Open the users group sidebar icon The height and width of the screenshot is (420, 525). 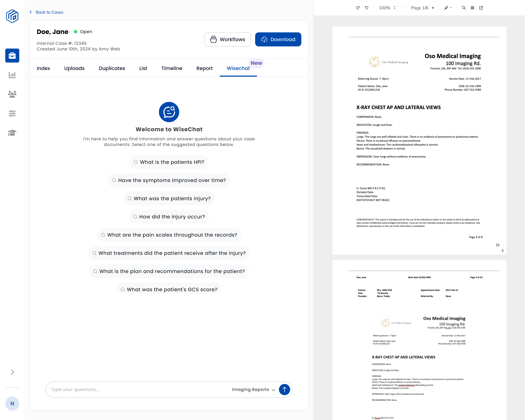pos(12,94)
